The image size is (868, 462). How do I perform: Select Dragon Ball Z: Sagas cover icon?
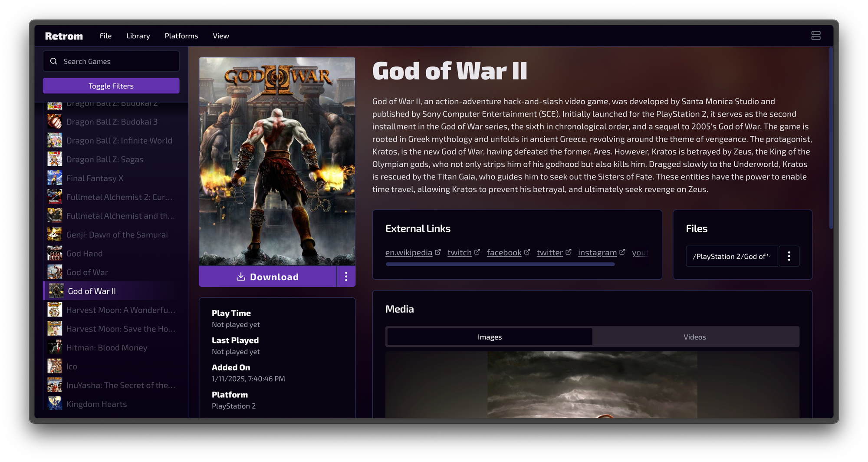point(55,159)
